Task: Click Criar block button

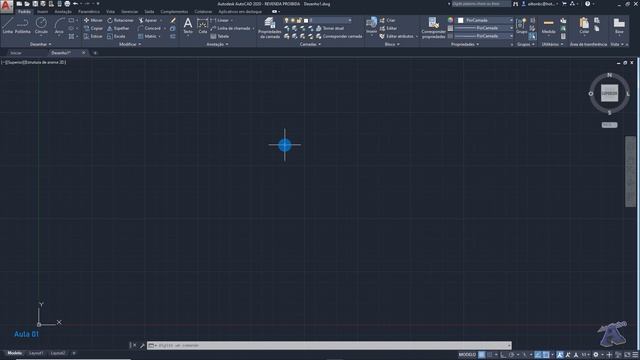Action: (x=387, y=20)
